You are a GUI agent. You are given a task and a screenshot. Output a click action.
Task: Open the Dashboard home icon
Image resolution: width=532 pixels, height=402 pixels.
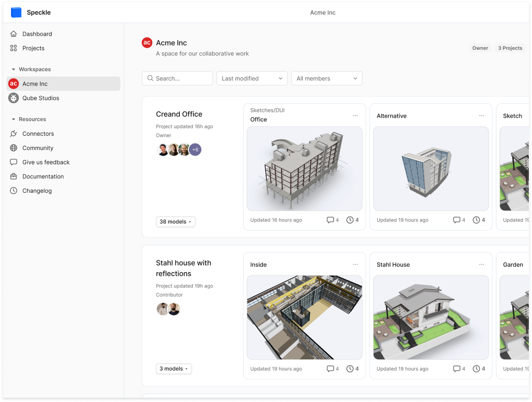(13, 34)
